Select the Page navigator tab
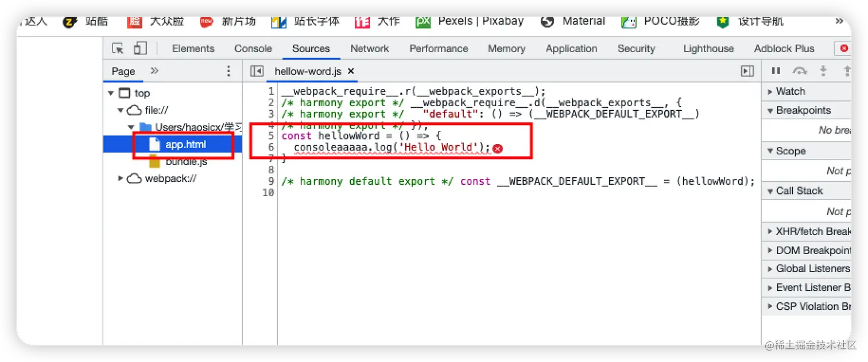 (123, 71)
